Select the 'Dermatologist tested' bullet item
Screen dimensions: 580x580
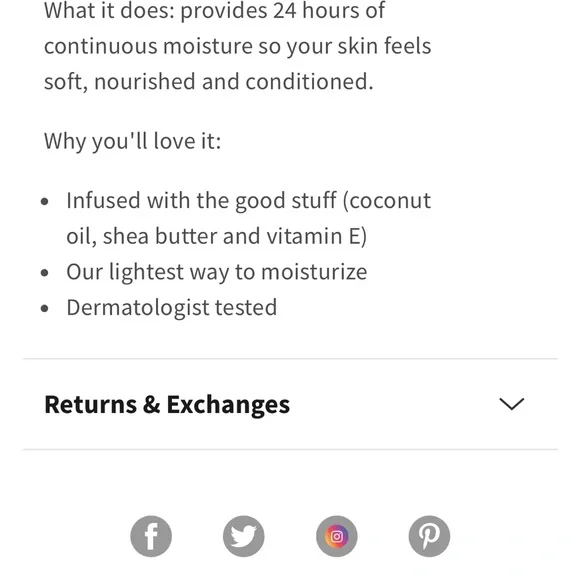[x=172, y=307]
